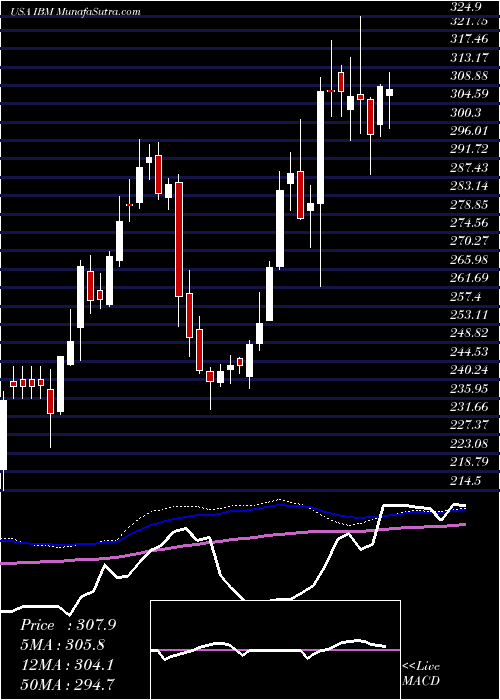Click the '12MA : 304.1' readout

click(x=67, y=665)
